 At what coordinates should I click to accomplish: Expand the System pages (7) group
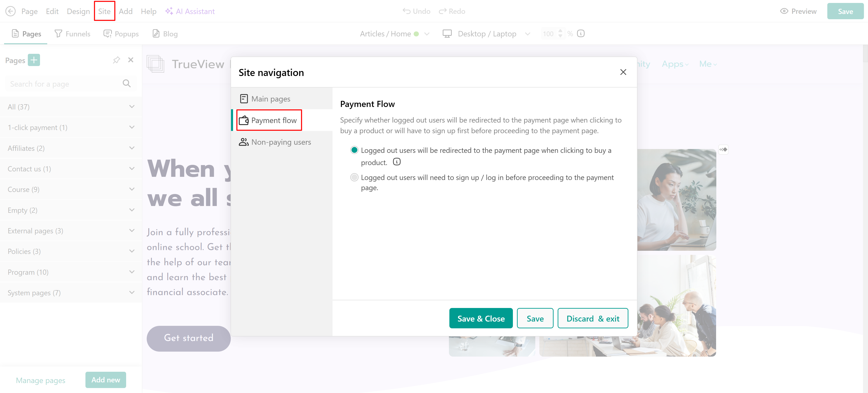click(132, 293)
